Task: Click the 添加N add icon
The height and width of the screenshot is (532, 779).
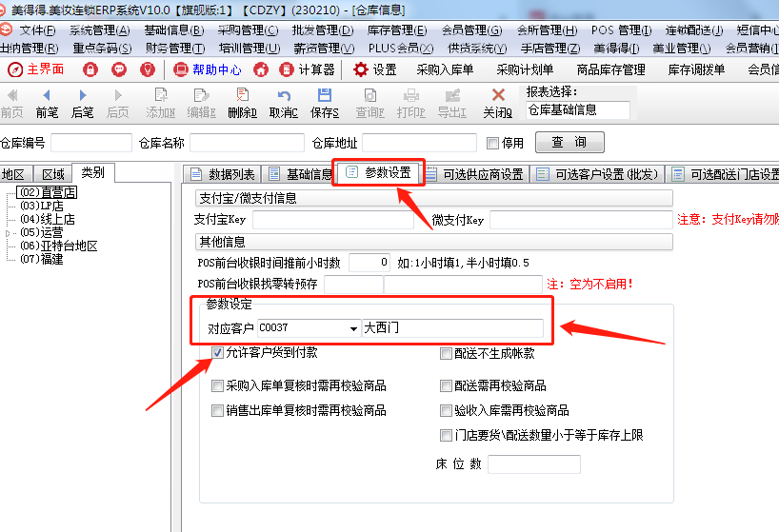Action: pos(161,95)
